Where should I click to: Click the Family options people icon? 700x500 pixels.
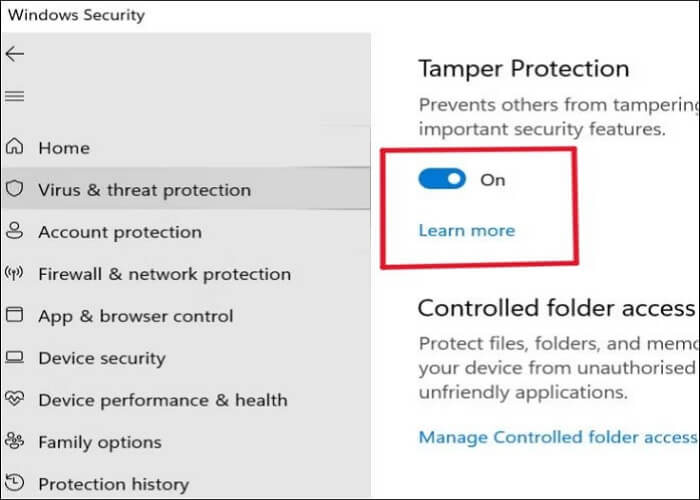pos(15,442)
